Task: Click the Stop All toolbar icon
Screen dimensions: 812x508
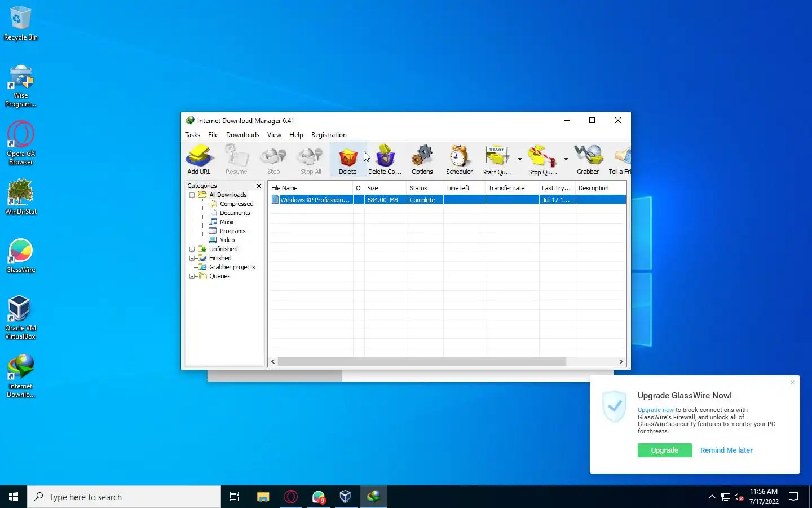Action: click(311, 159)
